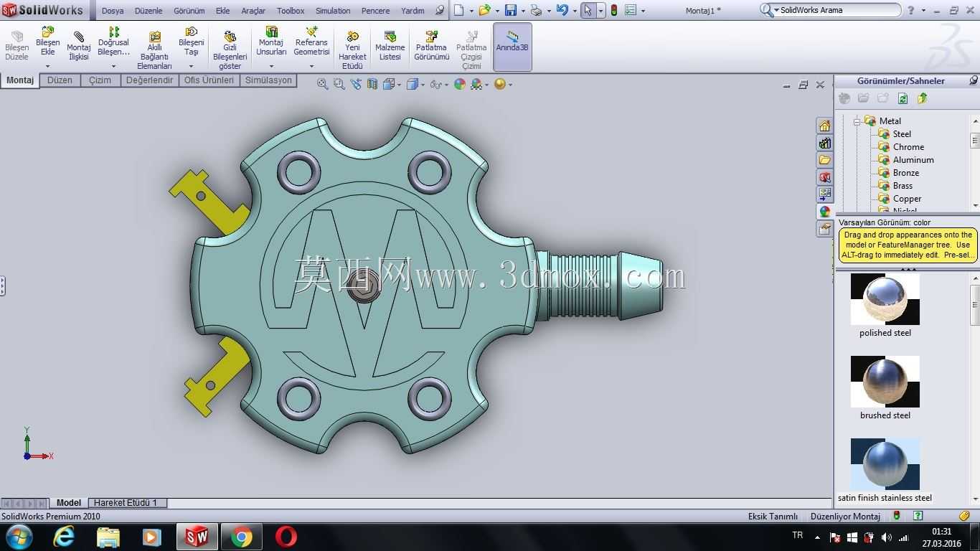Open the Düzenle menu

[x=149, y=11]
